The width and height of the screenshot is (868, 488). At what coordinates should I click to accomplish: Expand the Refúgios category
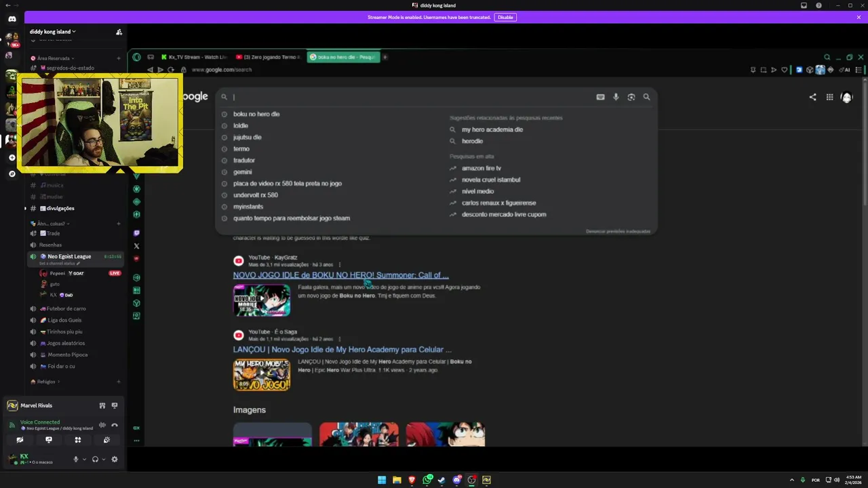click(x=45, y=382)
